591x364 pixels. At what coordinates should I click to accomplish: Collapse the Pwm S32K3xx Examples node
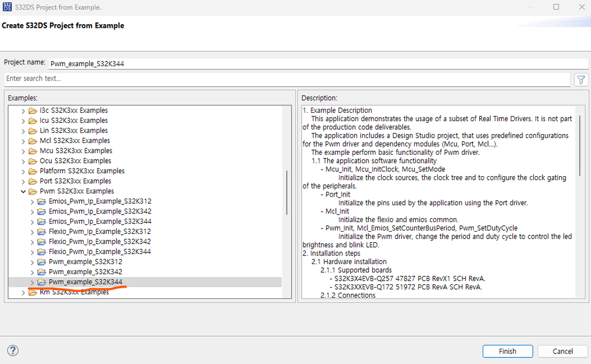click(24, 191)
